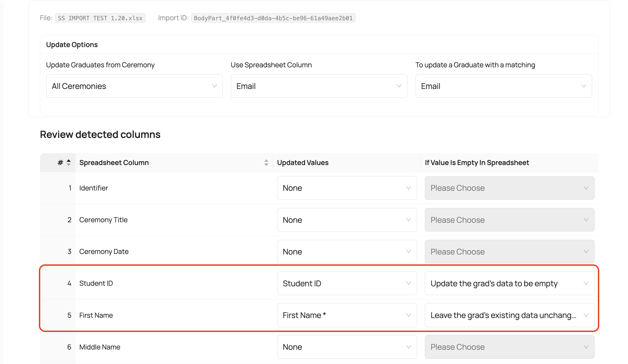The width and height of the screenshot is (628, 364).
Task: Change First Name * updated value dropdown
Action: click(x=347, y=315)
